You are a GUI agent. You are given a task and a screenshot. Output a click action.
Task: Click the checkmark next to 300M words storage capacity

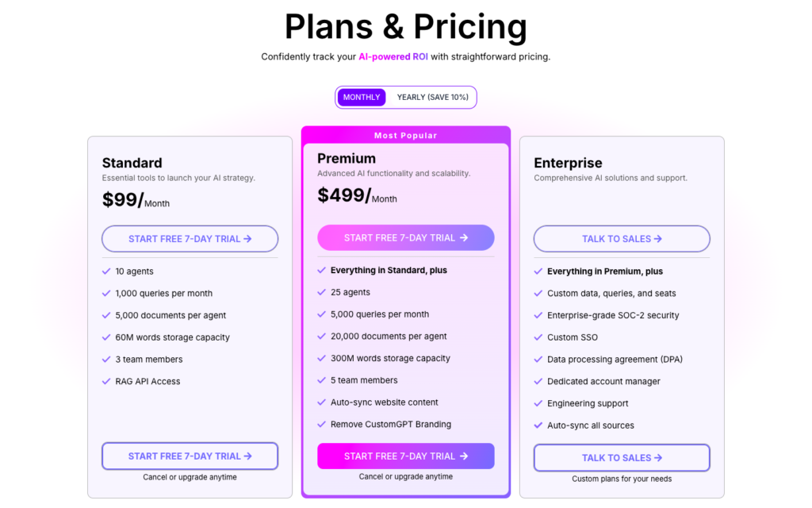coord(322,358)
